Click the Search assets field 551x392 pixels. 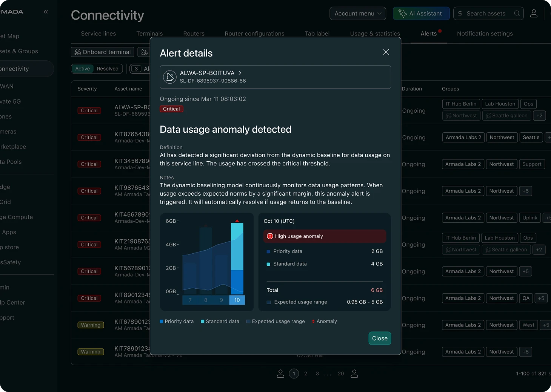(x=488, y=14)
